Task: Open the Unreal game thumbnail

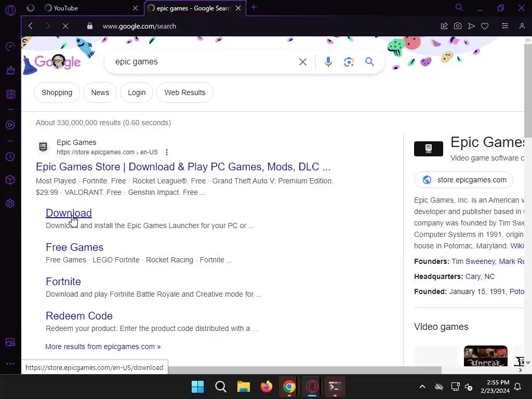Action: (486, 356)
